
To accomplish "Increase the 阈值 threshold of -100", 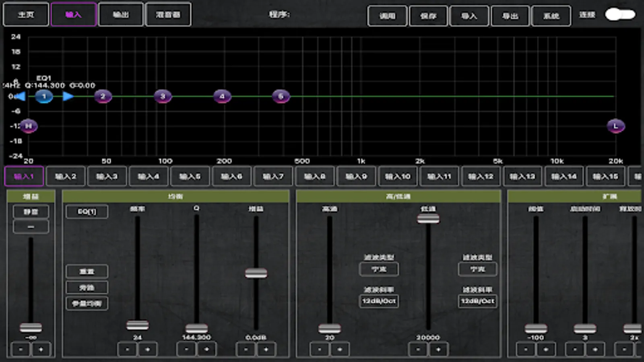I will [x=546, y=350].
